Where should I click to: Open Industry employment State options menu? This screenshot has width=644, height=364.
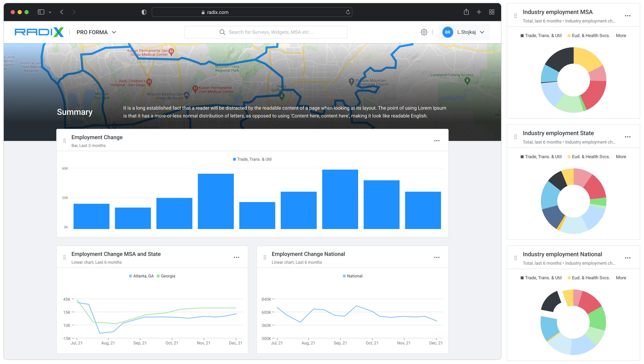(x=628, y=137)
